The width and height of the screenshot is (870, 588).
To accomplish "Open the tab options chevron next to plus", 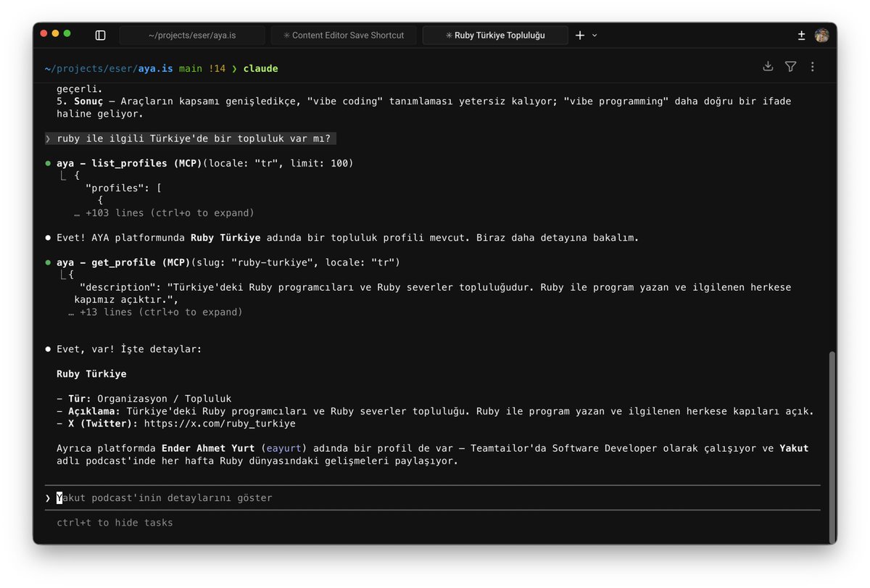I will 594,35.
